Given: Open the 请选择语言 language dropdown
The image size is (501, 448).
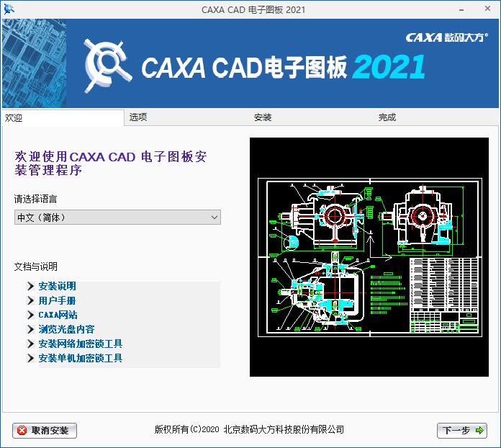Looking at the screenshot, I should (x=117, y=218).
